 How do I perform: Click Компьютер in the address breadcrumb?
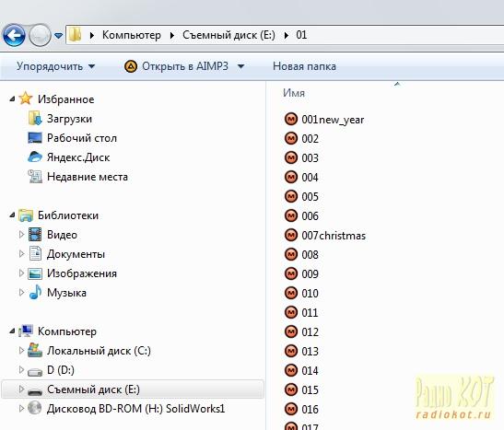(132, 35)
